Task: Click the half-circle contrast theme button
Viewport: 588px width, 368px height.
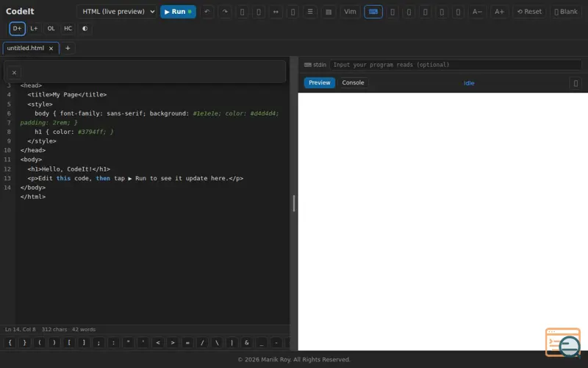Action: (x=85, y=29)
